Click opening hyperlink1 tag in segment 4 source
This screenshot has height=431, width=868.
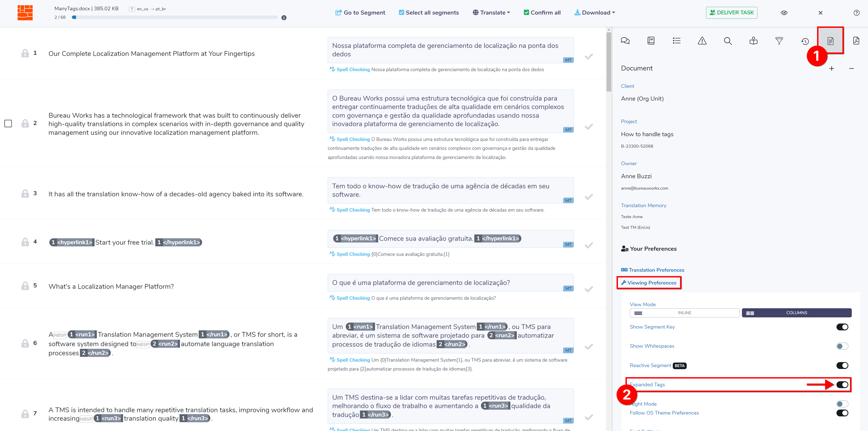tap(72, 243)
